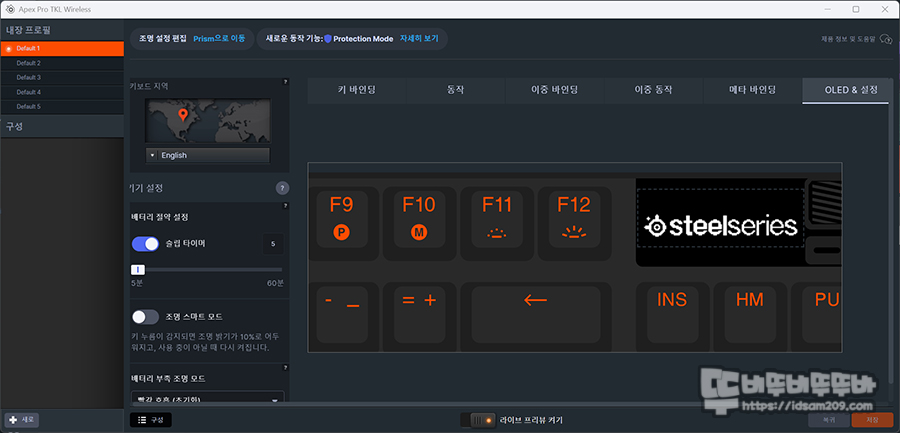Viewport: 900px width, 433px height.
Task: Click the 저장 save button
Action: (872, 420)
